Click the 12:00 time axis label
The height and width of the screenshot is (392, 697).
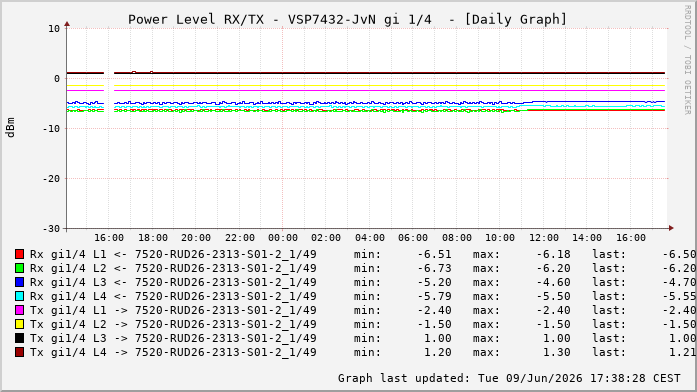(x=544, y=238)
